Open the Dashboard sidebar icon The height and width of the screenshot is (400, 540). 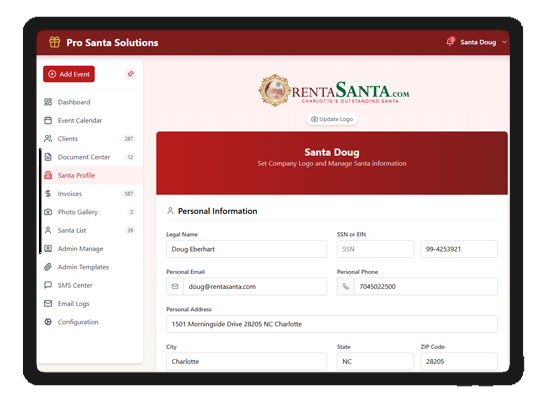coord(48,102)
